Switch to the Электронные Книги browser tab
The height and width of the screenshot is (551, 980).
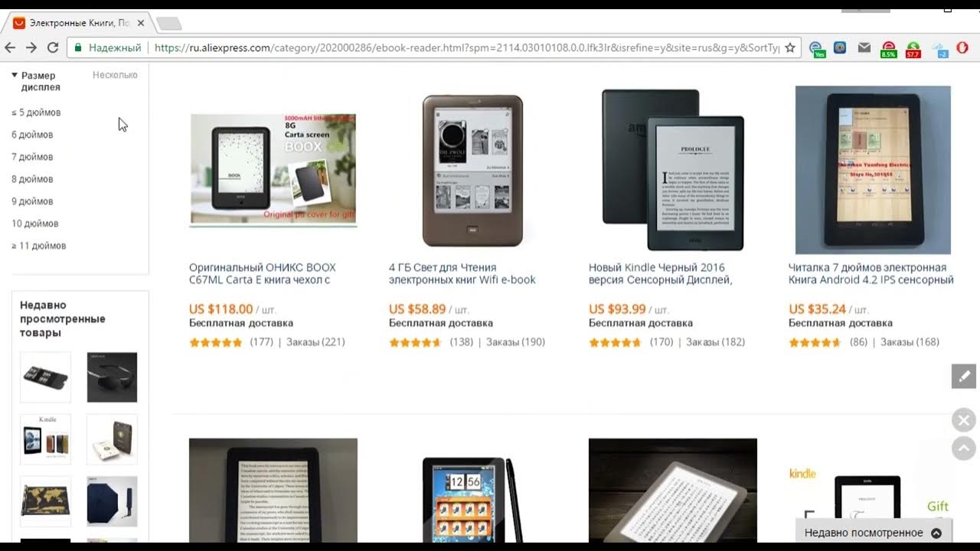tap(77, 24)
